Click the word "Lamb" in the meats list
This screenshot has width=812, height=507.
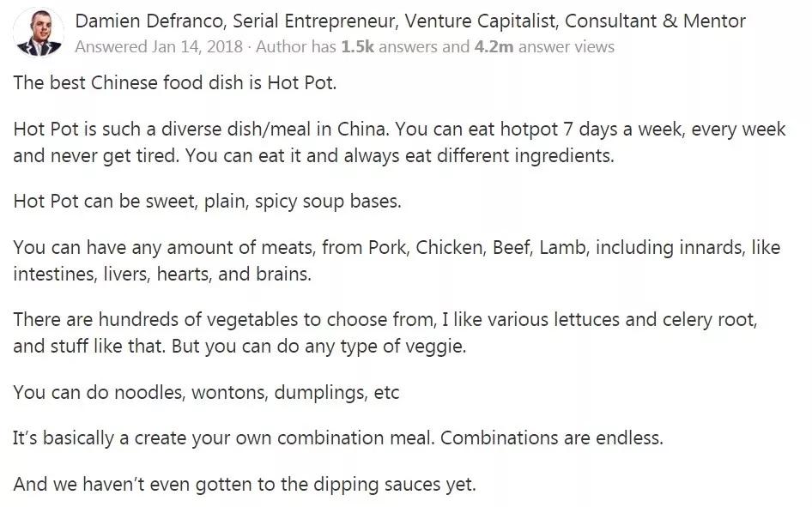click(562, 248)
